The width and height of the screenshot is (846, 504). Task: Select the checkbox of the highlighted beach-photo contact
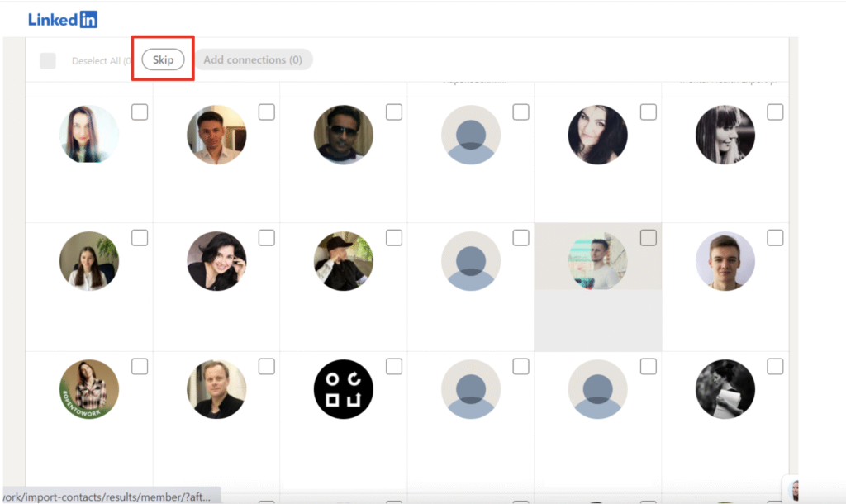[x=649, y=238]
